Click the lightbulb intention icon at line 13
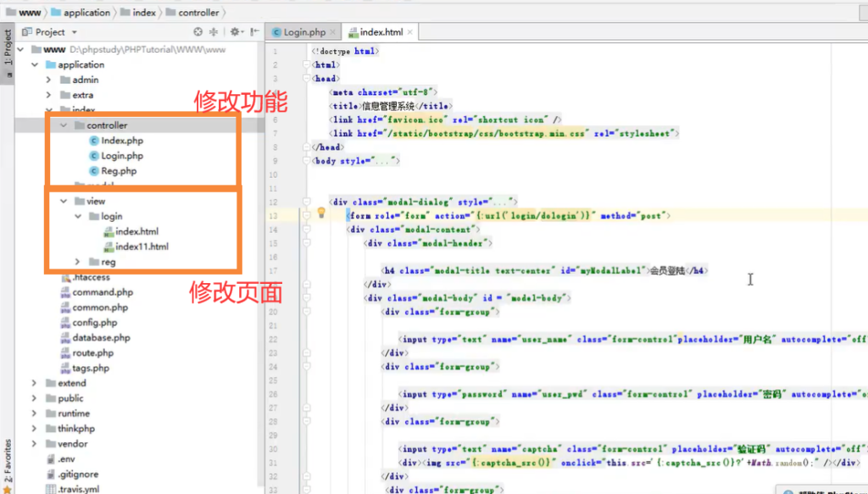Image resolution: width=868 pixels, height=494 pixels. (x=321, y=213)
